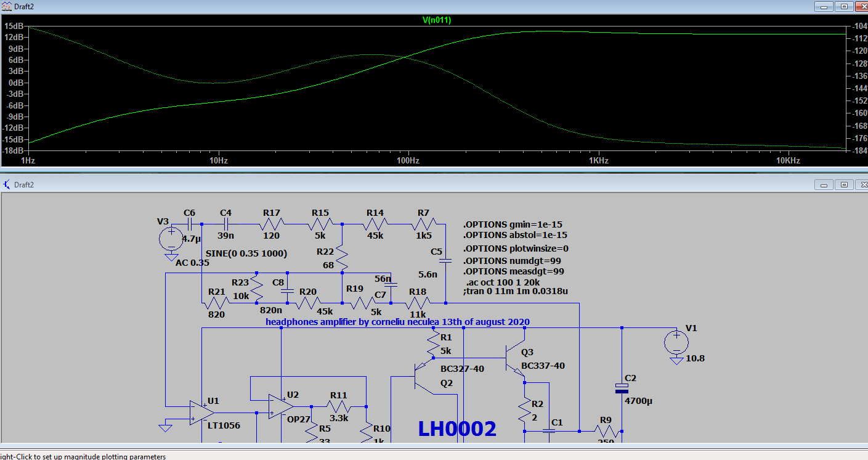Select the R19 resistor symbol
868x460 pixels.
pyautogui.click(x=363, y=303)
